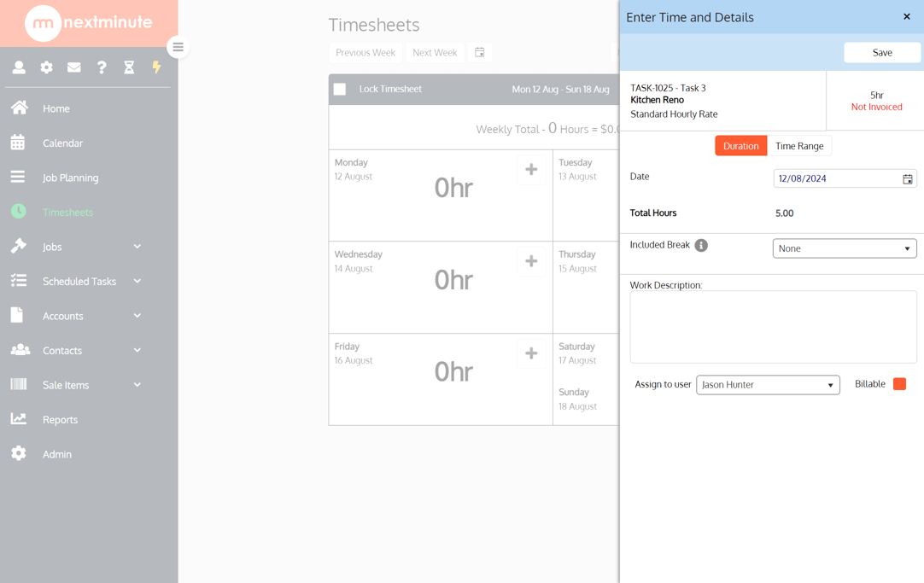Screen dimensions: 924x583
Task: Open the user profile icon
Action: pyautogui.click(x=18, y=67)
